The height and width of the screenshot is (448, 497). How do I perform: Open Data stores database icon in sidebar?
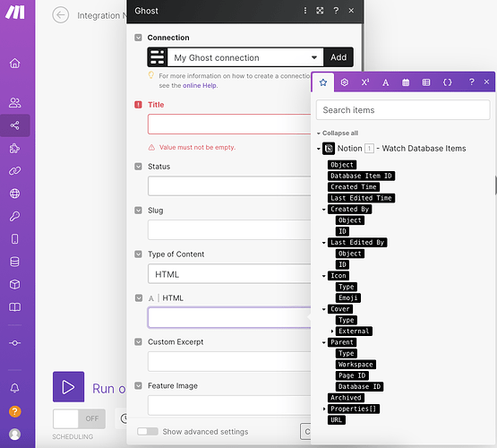(x=15, y=262)
